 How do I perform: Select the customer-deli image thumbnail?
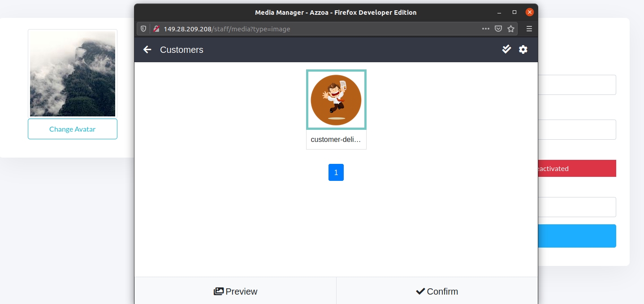336,100
